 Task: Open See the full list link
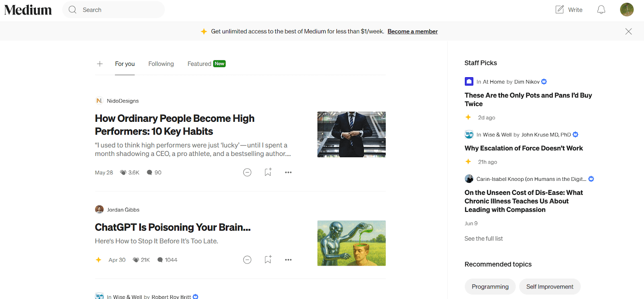483,238
